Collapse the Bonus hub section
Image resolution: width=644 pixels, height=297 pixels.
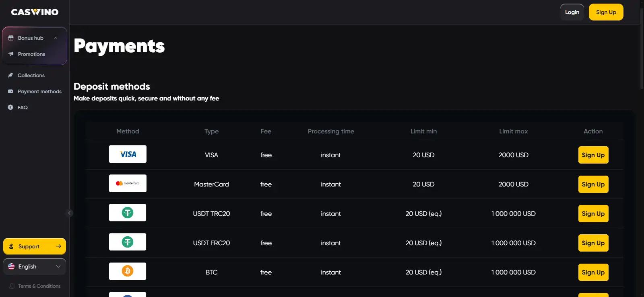coord(56,38)
